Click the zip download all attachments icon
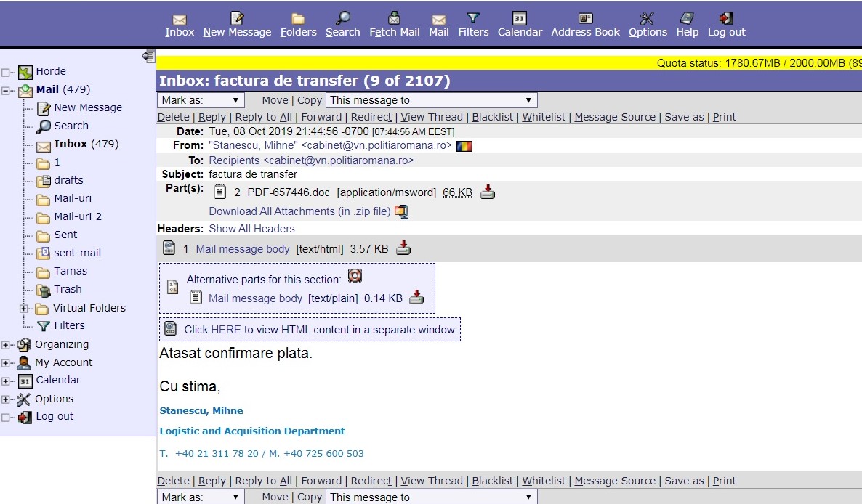The height and width of the screenshot is (504, 862). pos(402,211)
